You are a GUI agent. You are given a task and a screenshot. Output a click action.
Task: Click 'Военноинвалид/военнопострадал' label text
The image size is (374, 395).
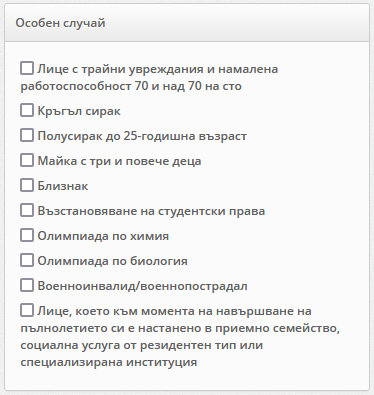pos(142,286)
